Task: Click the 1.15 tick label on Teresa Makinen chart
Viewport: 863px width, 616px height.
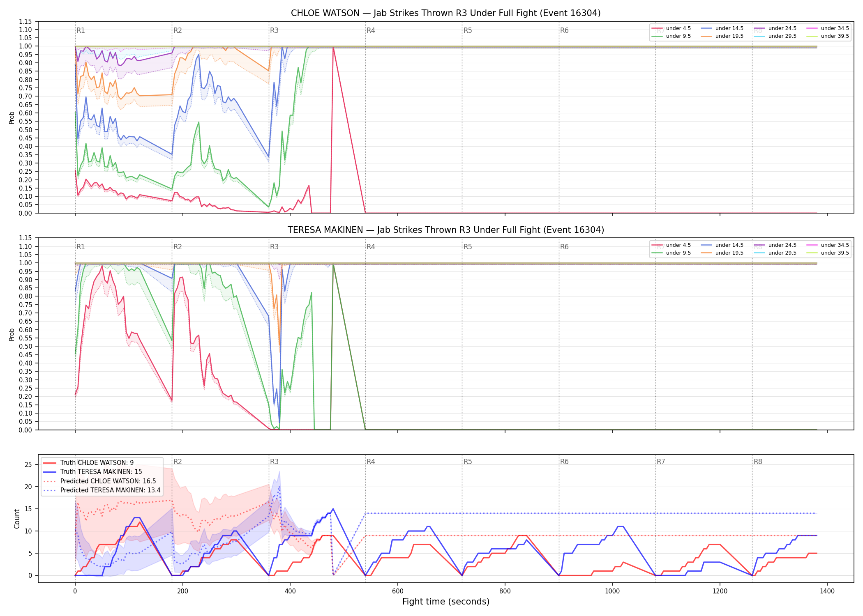Action: (x=25, y=238)
